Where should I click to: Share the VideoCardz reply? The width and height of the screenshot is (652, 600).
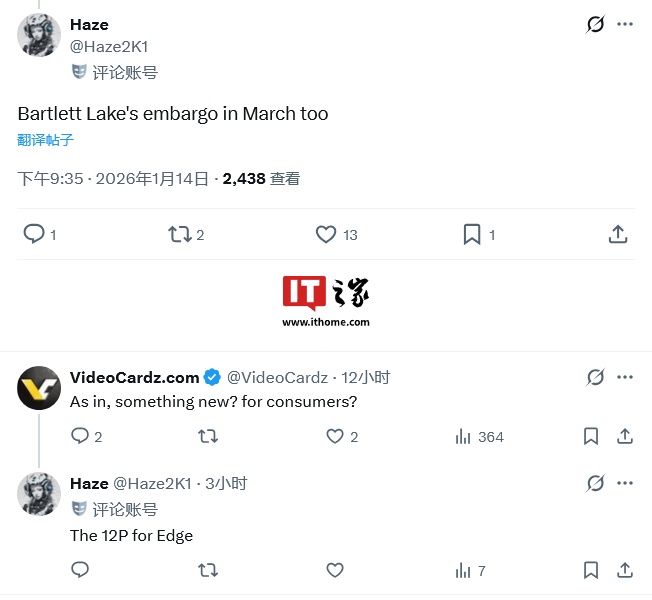[625, 436]
